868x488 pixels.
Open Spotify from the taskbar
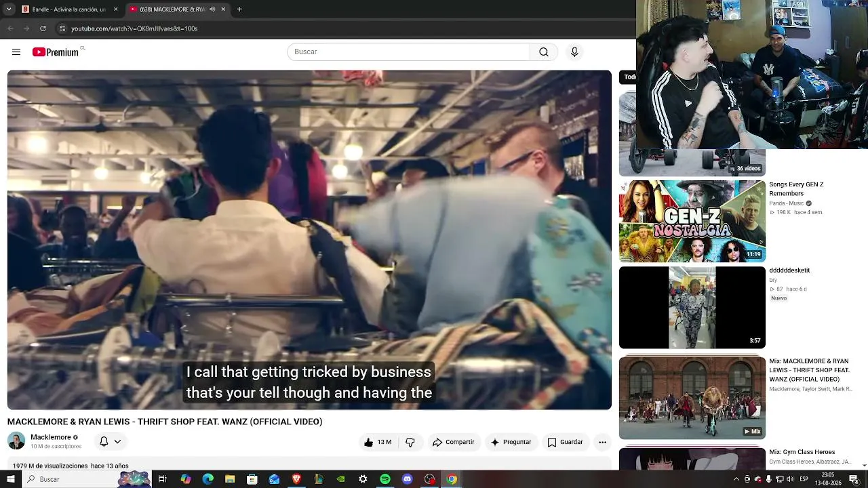point(385,479)
